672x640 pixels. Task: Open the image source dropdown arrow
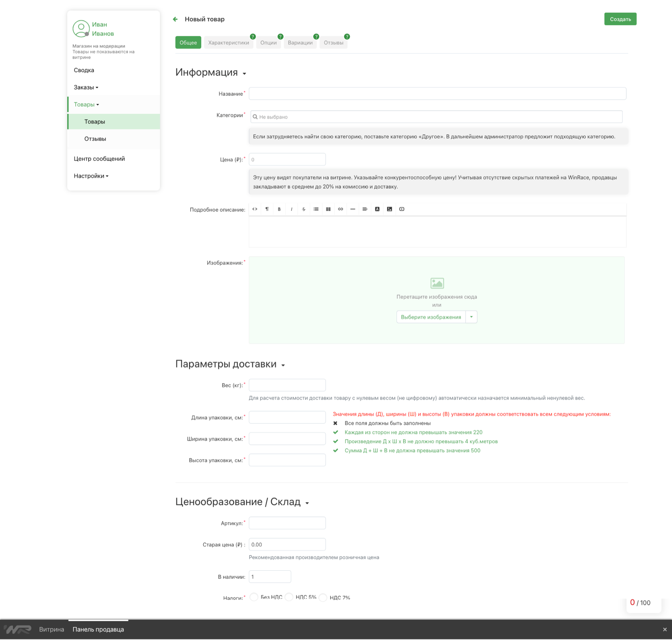point(472,317)
